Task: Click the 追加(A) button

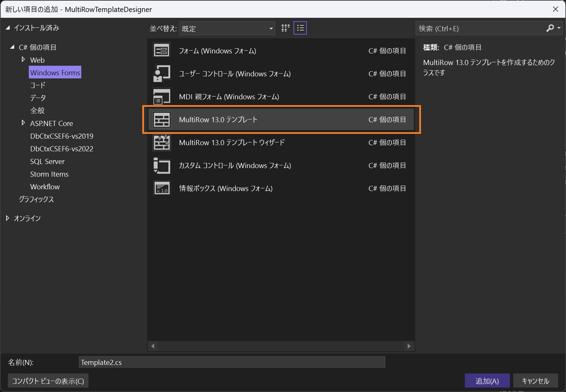Action: click(487, 381)
